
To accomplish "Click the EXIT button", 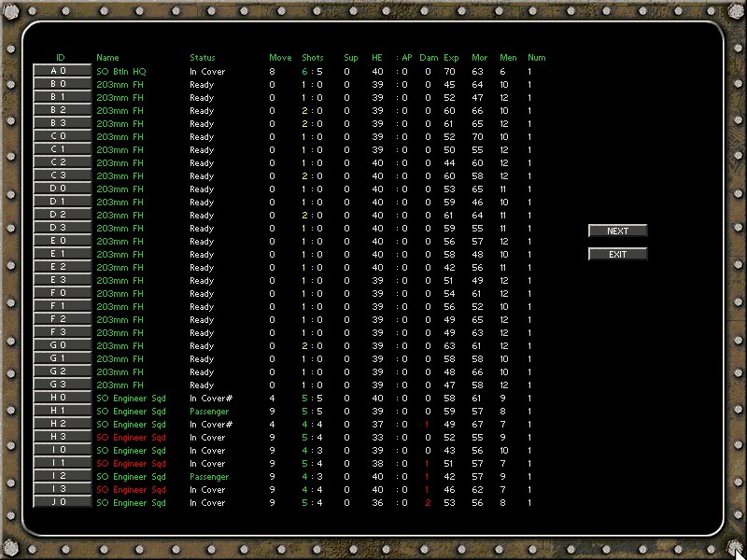I will pyautogui.click(x=618, y=254).
